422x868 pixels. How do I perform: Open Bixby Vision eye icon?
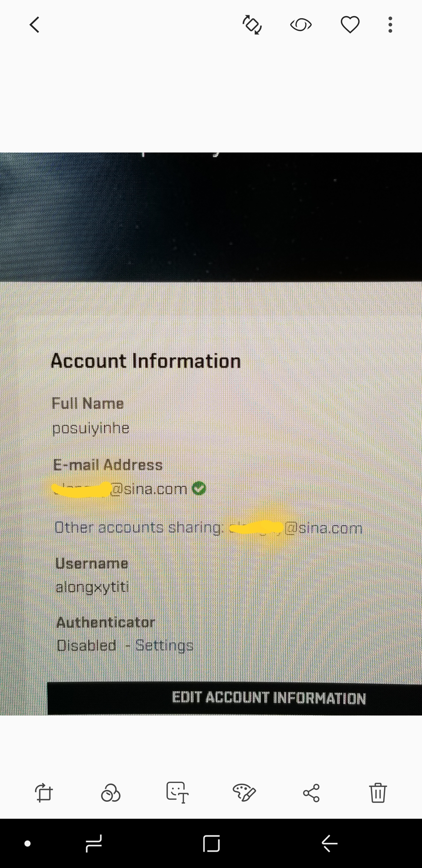[301, 25]
